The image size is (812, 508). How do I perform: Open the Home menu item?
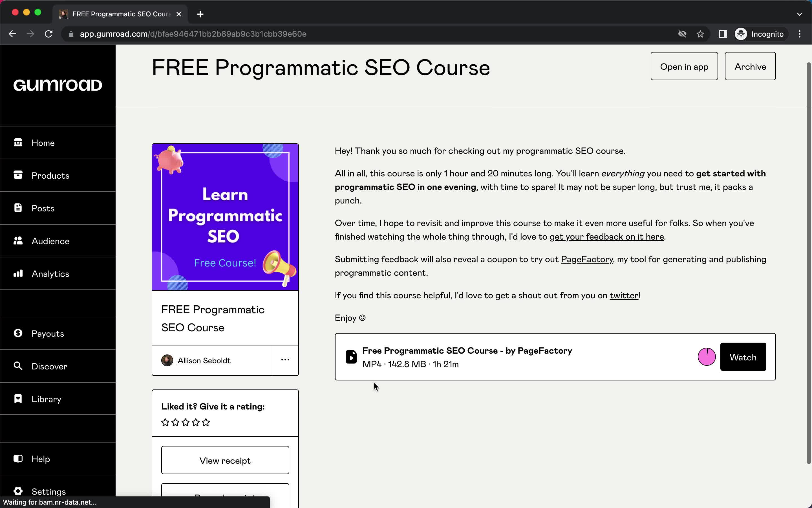coord(58,143)
